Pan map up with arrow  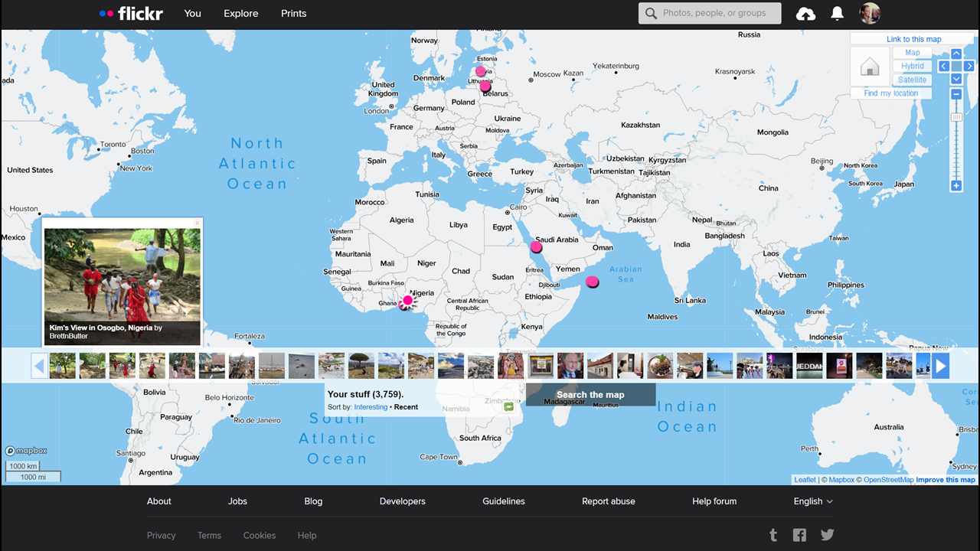pos(956,54)
